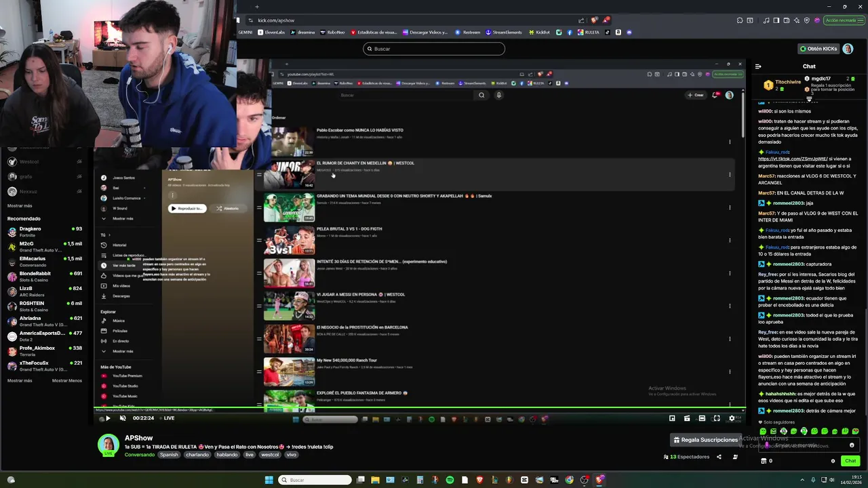Open the StreamElements bookmark

pos(504,32)
